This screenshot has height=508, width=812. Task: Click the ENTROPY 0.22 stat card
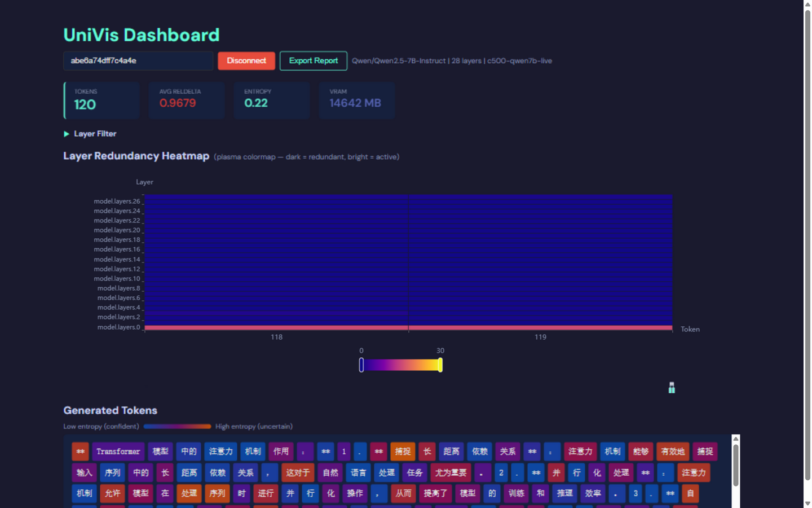tap(272, 100)
